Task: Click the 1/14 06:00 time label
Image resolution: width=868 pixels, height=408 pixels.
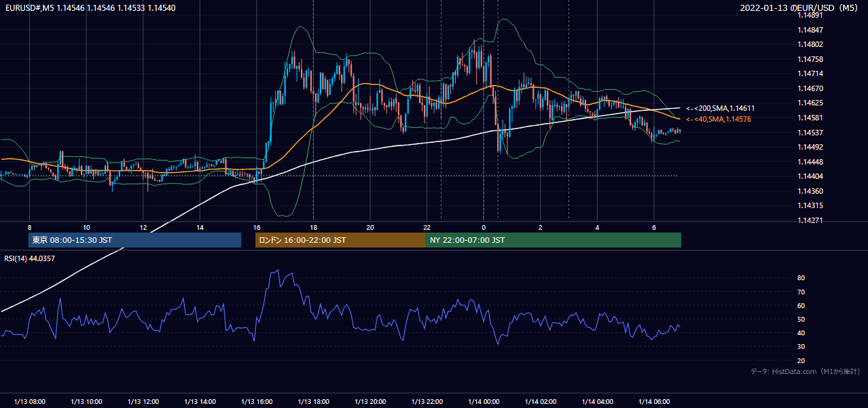Action: [x=654, y=402]
